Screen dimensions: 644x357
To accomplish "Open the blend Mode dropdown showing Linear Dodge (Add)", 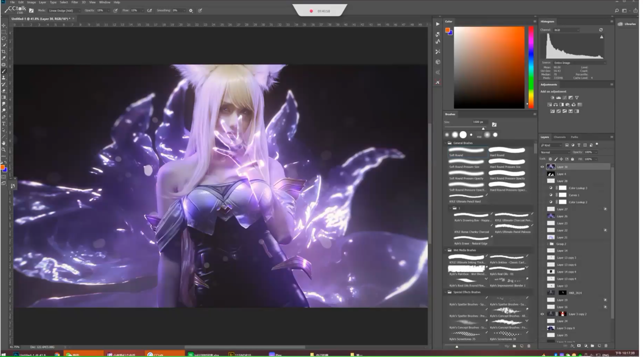I will pyautogui.click(x=64, y=10).
